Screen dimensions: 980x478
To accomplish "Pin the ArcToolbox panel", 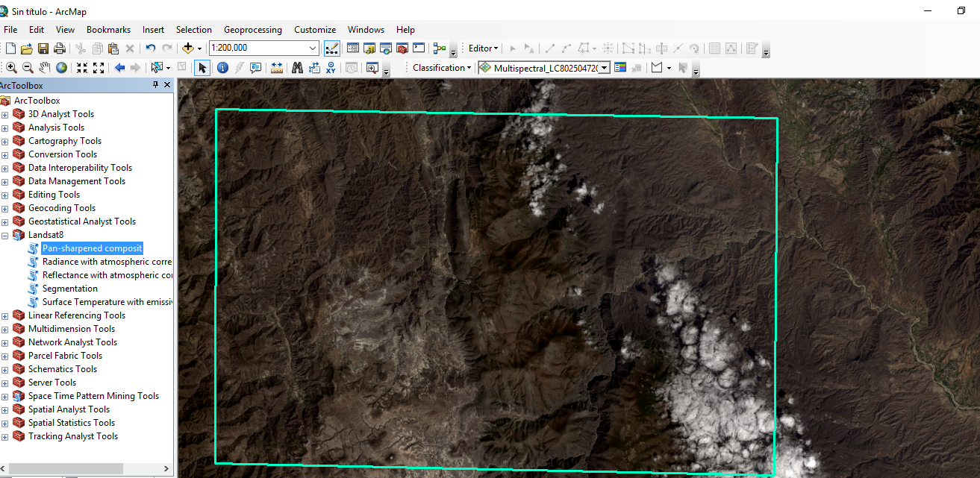I will [155, 86].
